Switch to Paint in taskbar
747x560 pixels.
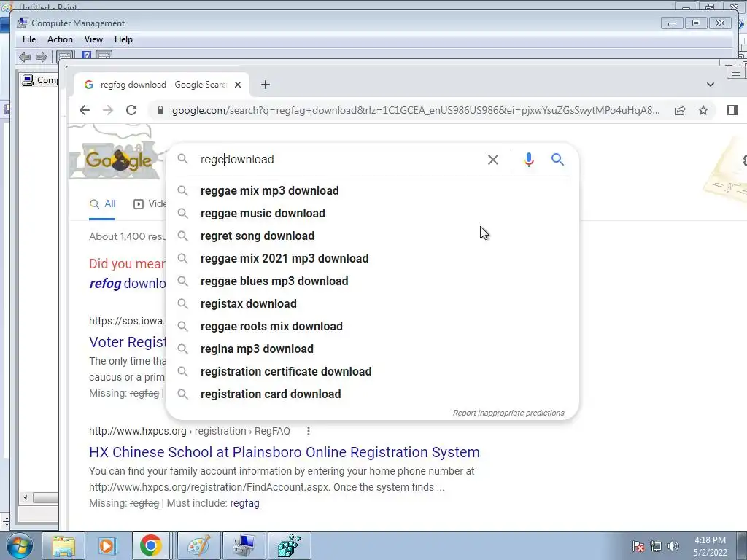(199, 545)
